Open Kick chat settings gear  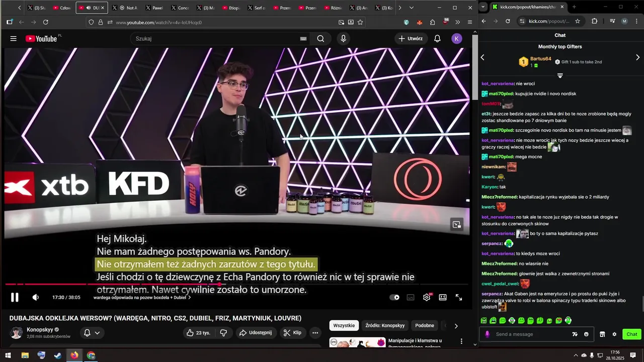[614, 334]
